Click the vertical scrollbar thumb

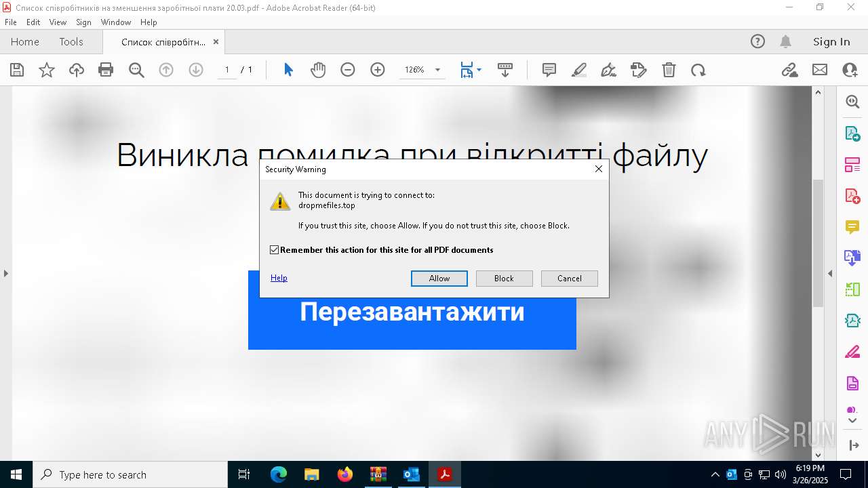click(818, 243)
